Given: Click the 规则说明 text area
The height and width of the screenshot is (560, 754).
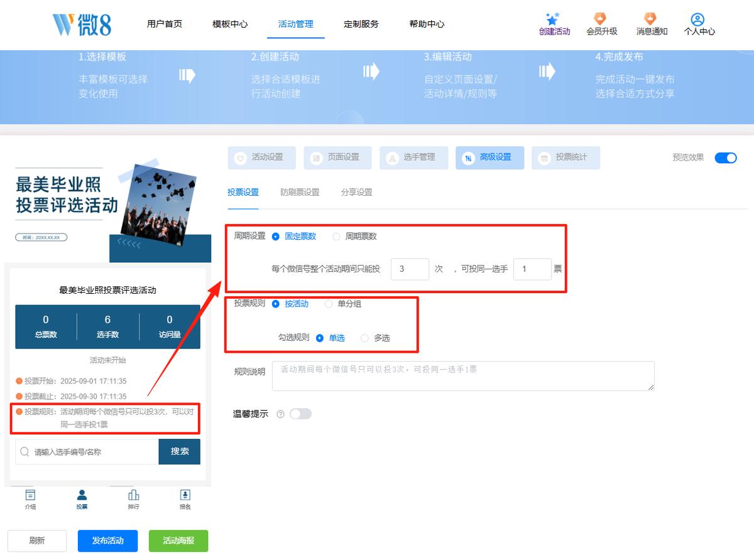Looking at the screenshot, I should [463, 376].
